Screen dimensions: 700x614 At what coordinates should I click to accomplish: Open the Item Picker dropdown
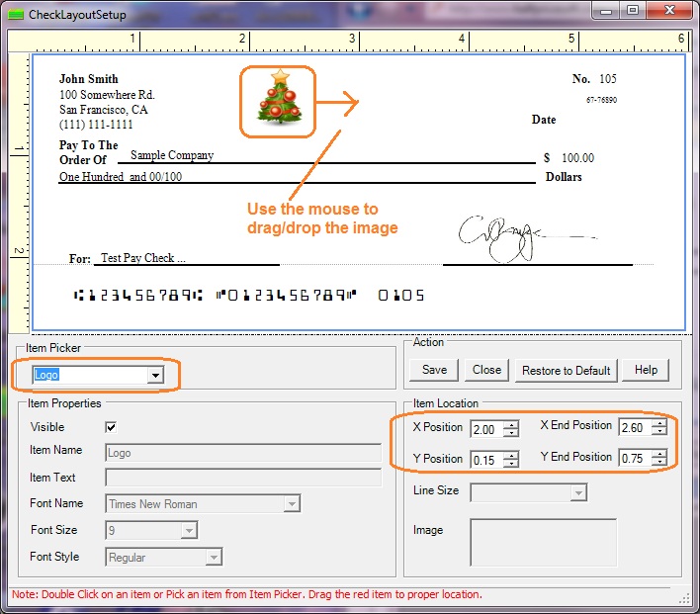[155, 376]
